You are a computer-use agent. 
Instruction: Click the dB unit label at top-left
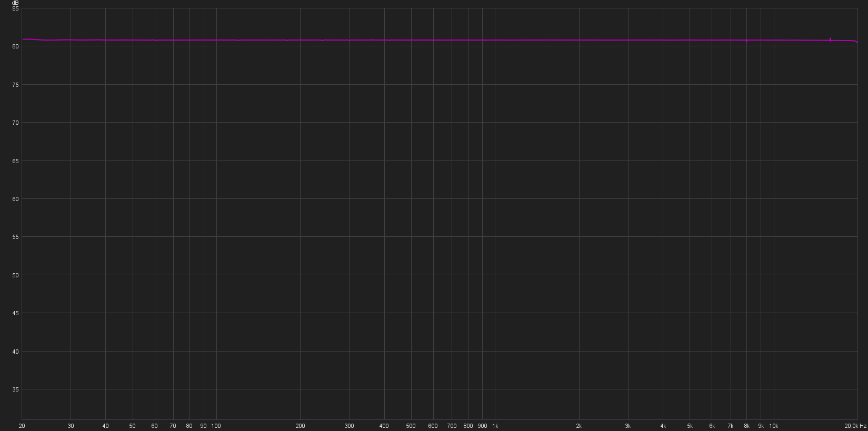point(15,3)
